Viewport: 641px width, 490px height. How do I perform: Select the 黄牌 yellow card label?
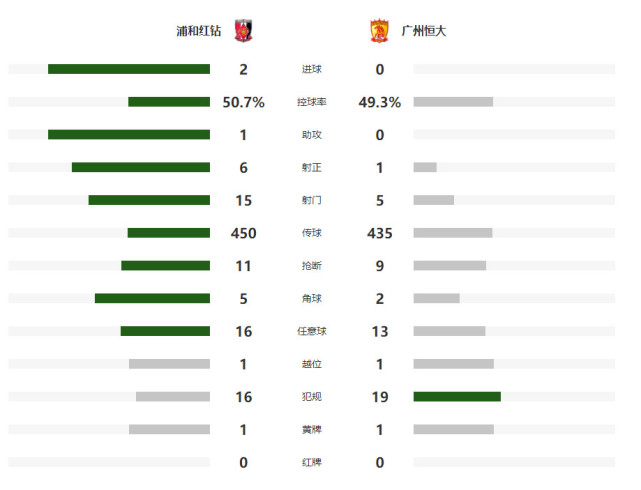(x=312, y=430)
